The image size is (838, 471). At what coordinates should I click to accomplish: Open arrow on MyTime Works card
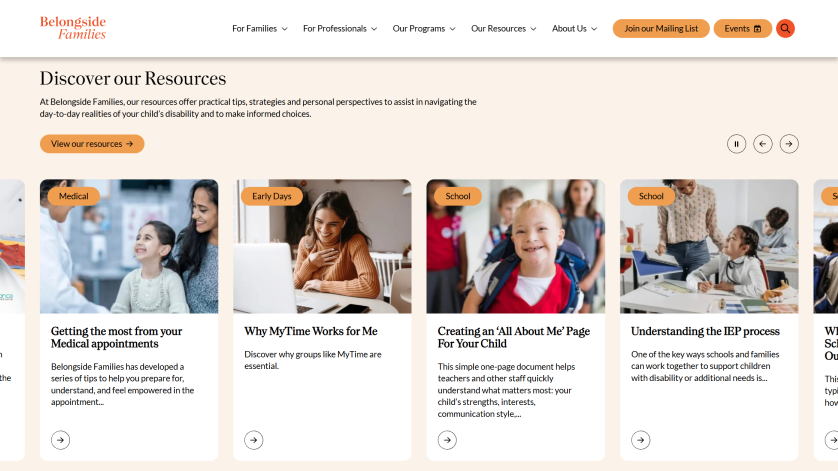[254, 440]
